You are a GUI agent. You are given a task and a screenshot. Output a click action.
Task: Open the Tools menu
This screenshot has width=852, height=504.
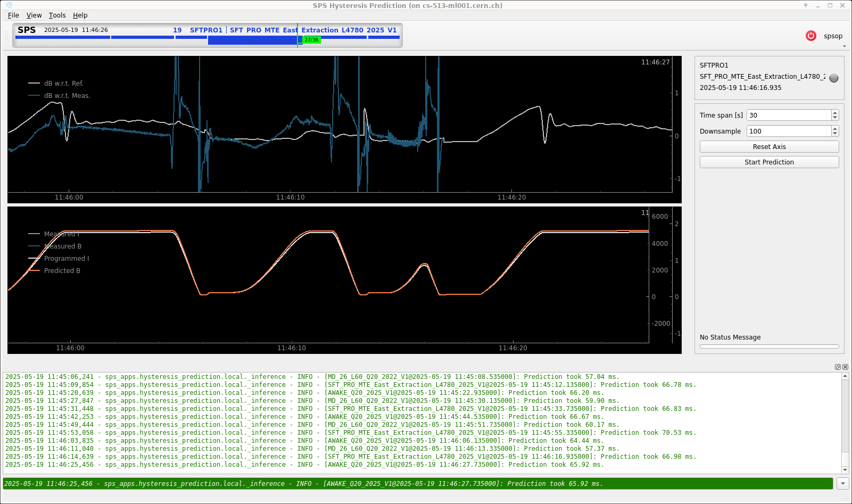(57, 15)
